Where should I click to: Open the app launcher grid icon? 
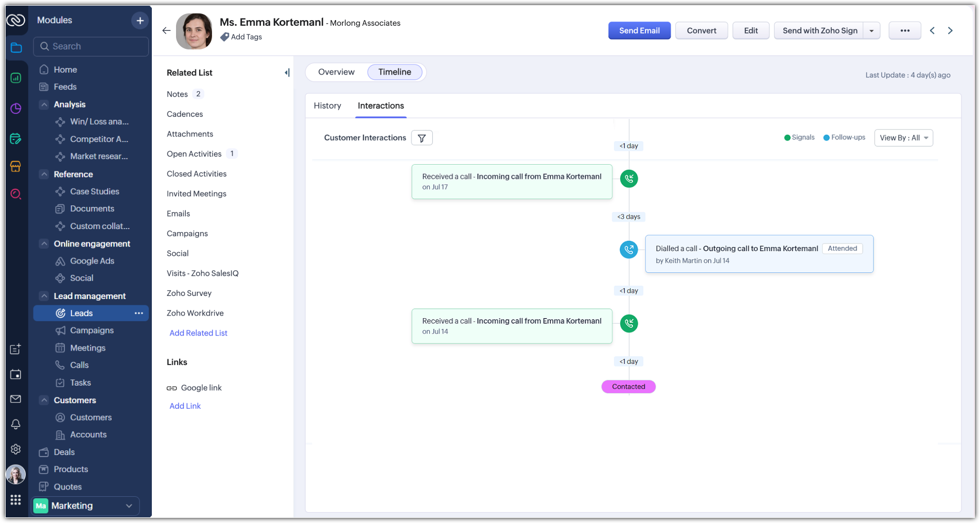(x=15, y=500)
